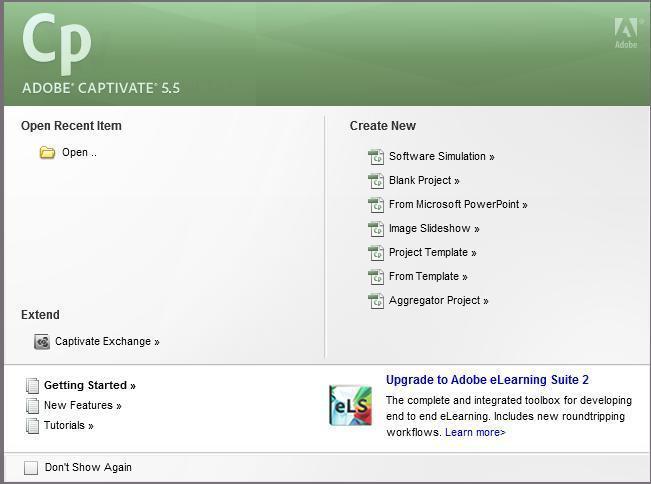Open a recent file via Open ..
Screen dimensions: 651x484
79,152
